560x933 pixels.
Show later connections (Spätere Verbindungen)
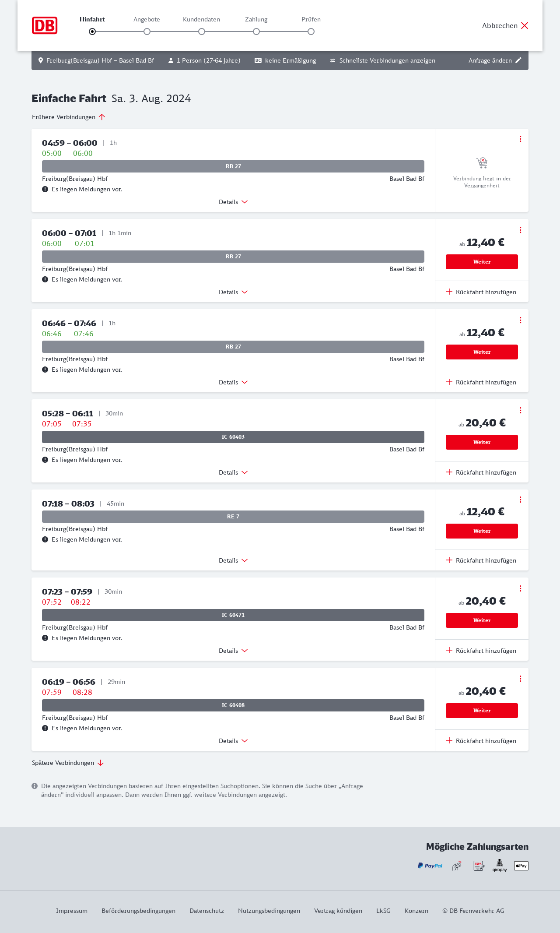68,763
